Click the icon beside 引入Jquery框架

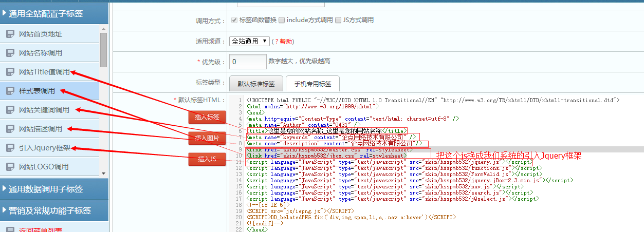click(x=10, y=148)
